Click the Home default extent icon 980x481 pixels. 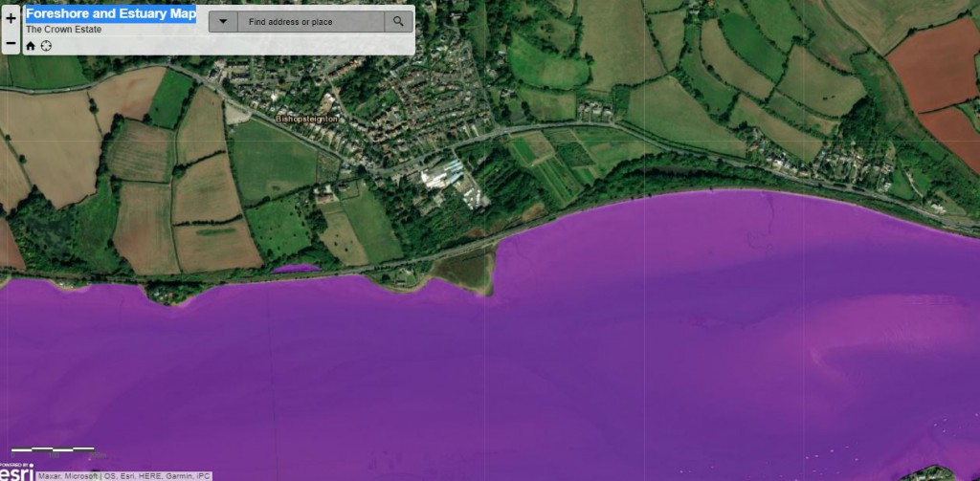[x=31, y=46]
